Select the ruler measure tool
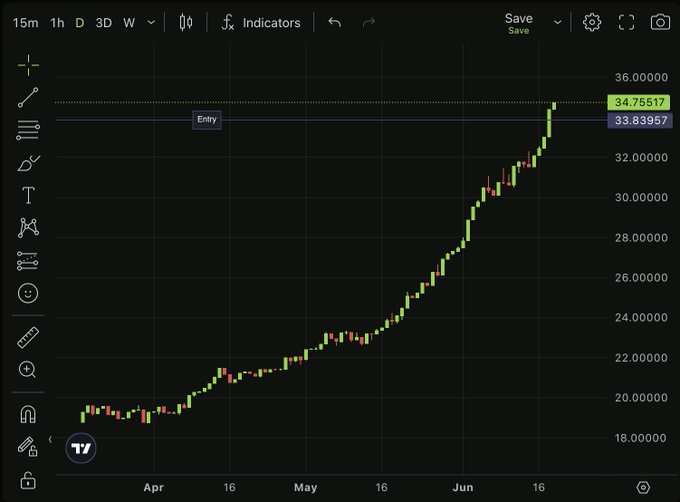This screenshot has width=680, height=502. click(28, 338)
